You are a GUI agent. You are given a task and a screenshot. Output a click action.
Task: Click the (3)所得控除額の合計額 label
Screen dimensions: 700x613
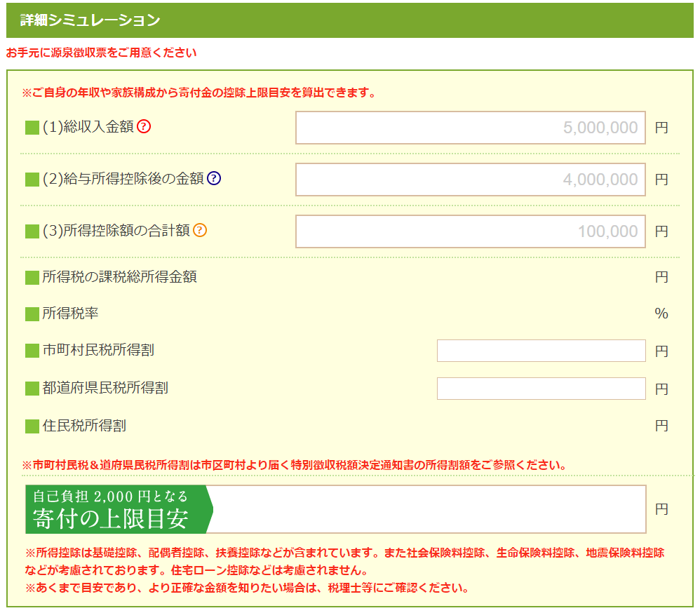116,230
